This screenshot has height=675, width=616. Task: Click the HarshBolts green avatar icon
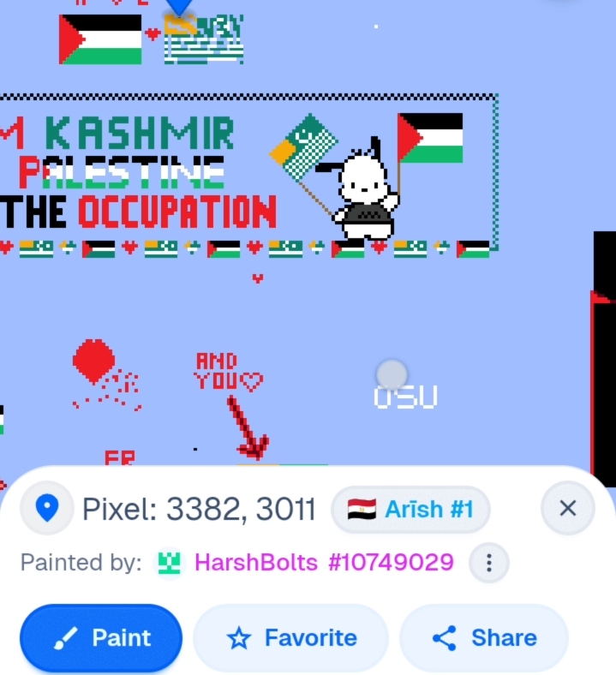169,563
